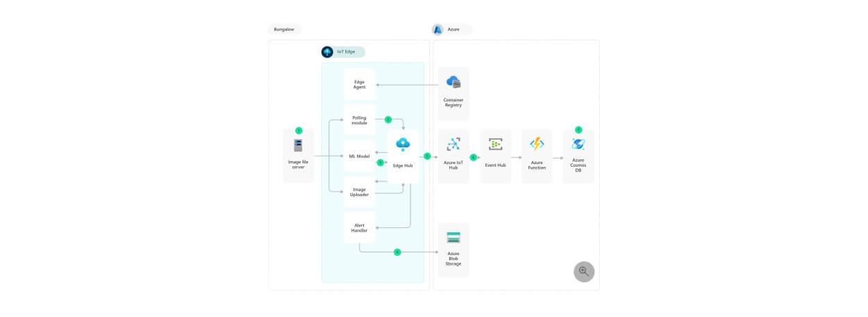Click green step marker above Azure Cosmos DB
868x317 pixels.
click(x=578, y=130)
